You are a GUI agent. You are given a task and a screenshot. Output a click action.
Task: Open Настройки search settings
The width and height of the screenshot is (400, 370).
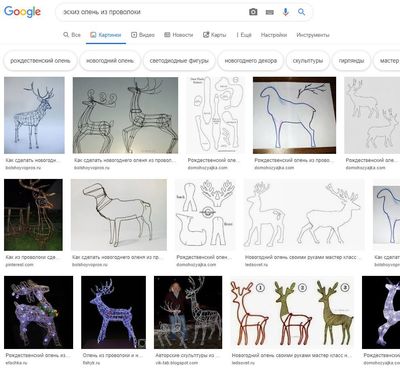274,35
